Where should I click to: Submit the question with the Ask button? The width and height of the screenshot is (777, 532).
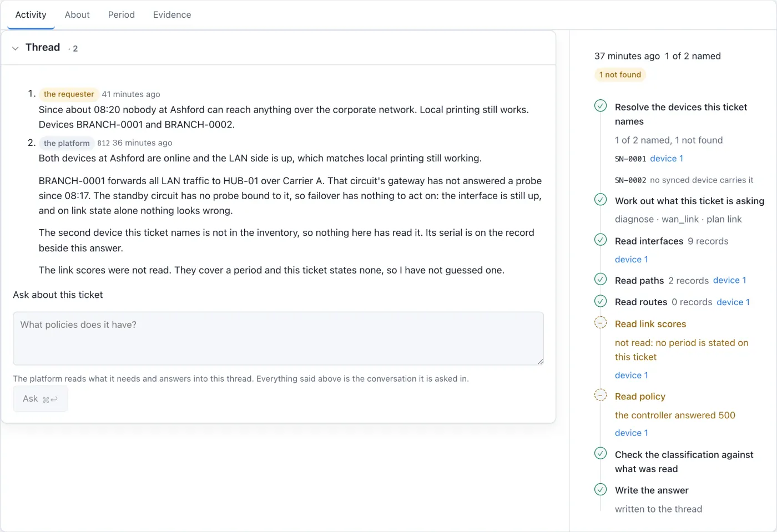click(x=40, y=399)
